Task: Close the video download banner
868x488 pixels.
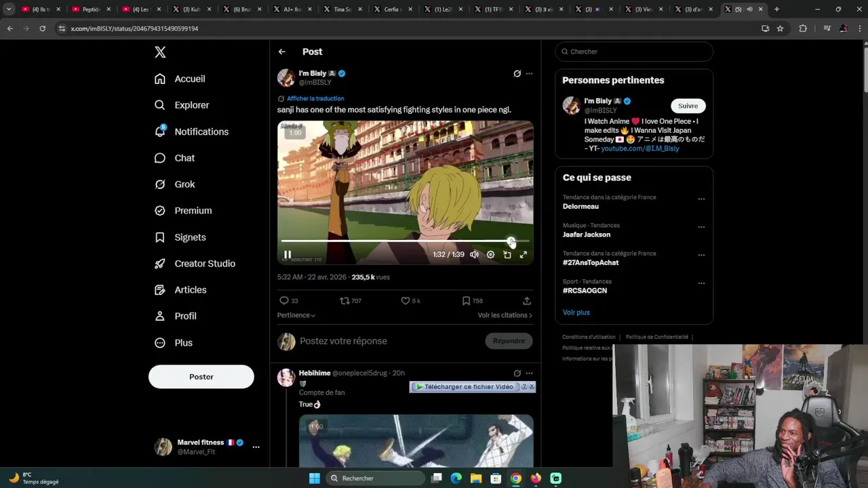Action: tap(532, 386)
